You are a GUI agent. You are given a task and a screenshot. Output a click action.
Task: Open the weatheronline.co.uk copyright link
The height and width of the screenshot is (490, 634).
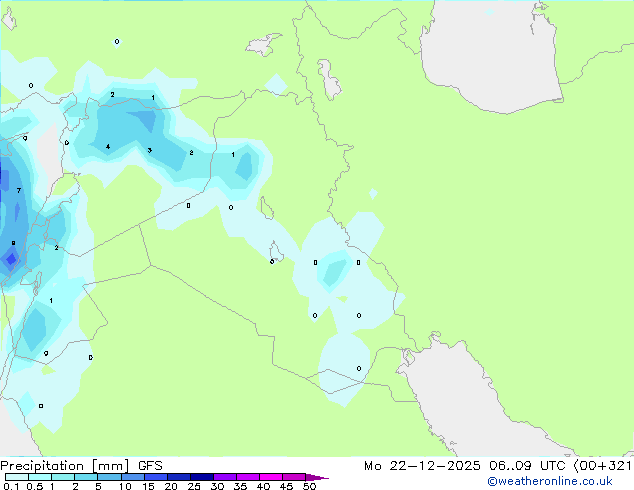point(550,481)
